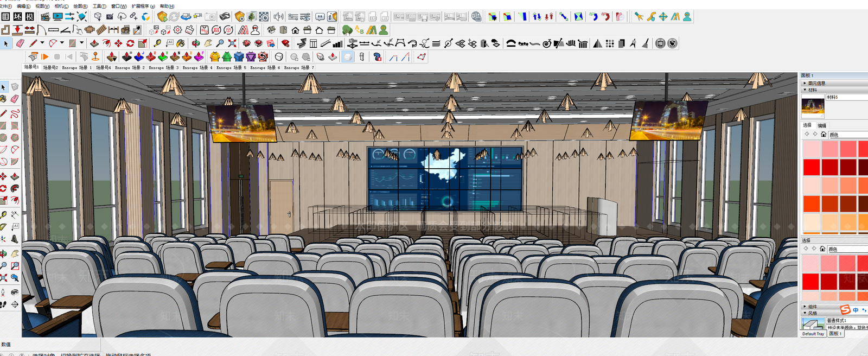Pick light pink swatch in lower palette
Image resolution: width=868 pixels, height=356 pixels.
click(x=810, y=264)
